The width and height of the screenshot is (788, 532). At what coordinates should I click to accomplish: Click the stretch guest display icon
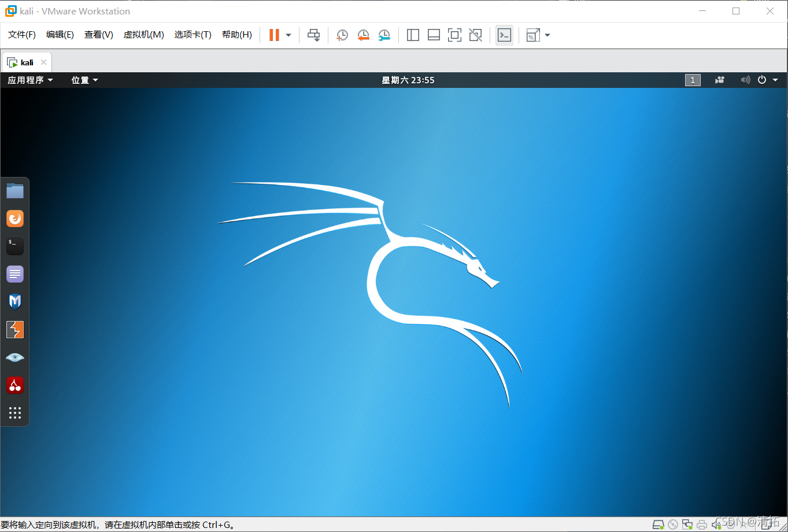point(532,35)
